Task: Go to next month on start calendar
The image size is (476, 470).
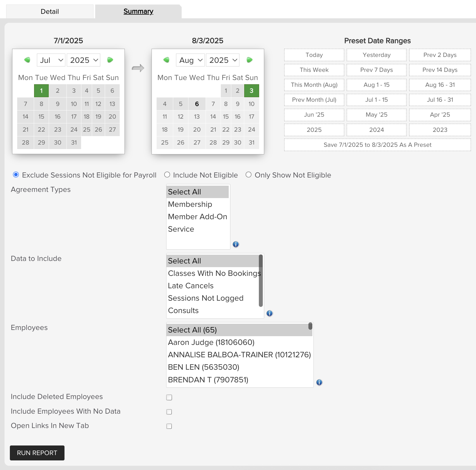Action: [110, 60]
